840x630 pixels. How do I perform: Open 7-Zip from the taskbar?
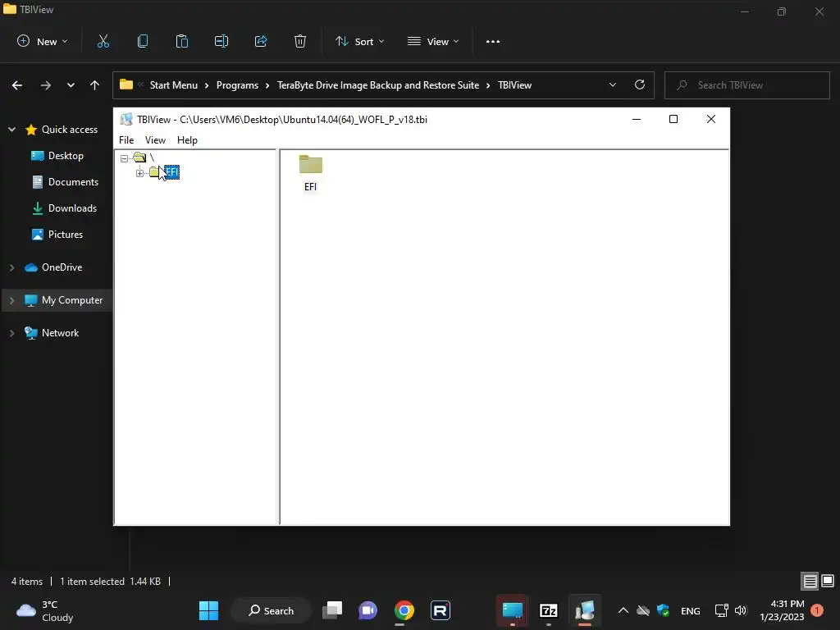(549, 610)
